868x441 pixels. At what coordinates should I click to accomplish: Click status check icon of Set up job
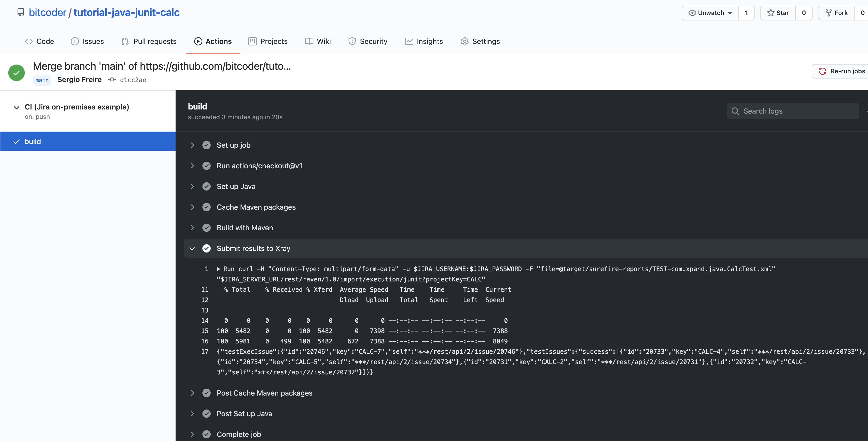(207, 145)
